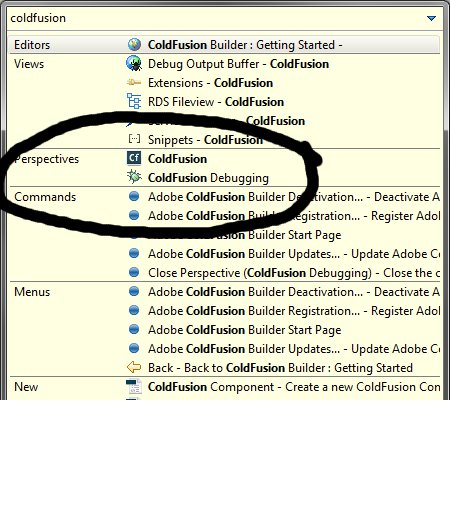Click the Cf ColdFusion perspective icon
Image resolution: width=450 pixels, height=513 pixels.
click(134, 158)
